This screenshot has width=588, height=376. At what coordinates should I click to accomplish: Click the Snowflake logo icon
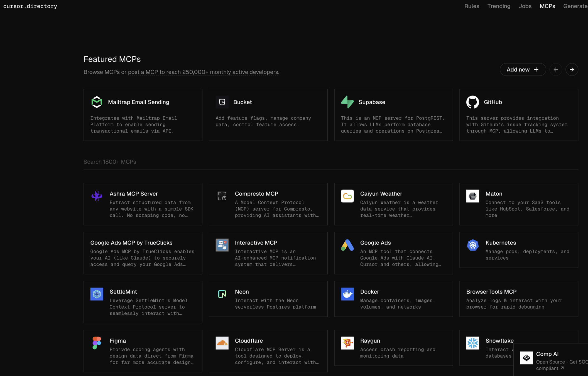point(472,343)
